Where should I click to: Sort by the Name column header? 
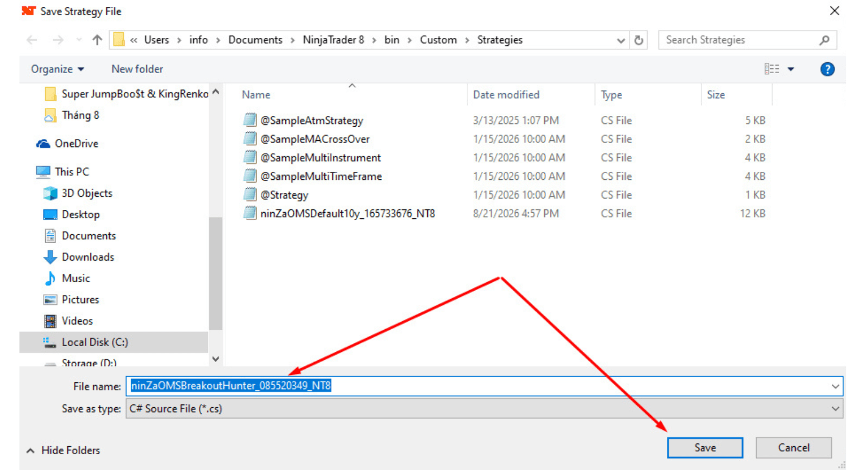[256, 95]
